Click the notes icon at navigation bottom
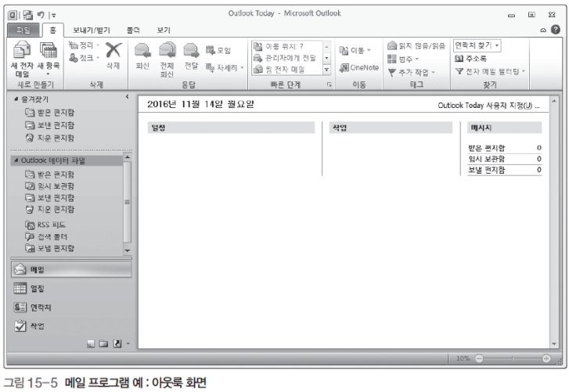Image resolution: width=569 pixels, height=392 pixels. (x=91, y=343)
